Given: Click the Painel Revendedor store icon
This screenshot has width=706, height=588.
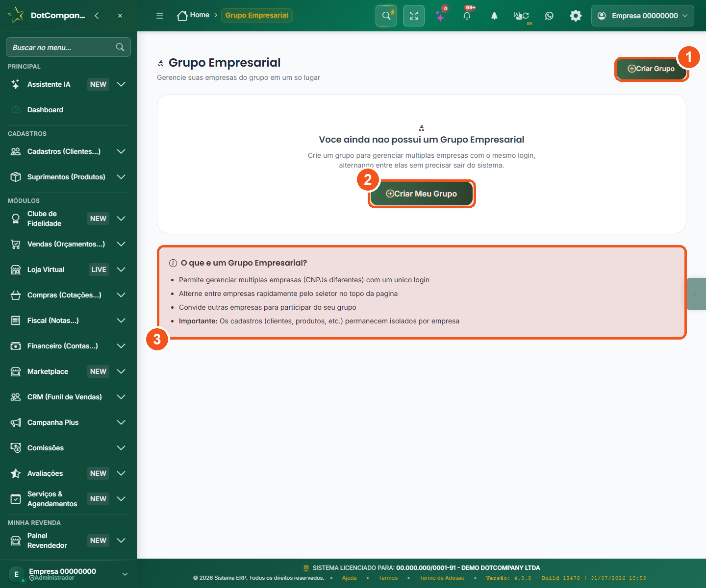Looking at the screenshot, I should (16, 540).
